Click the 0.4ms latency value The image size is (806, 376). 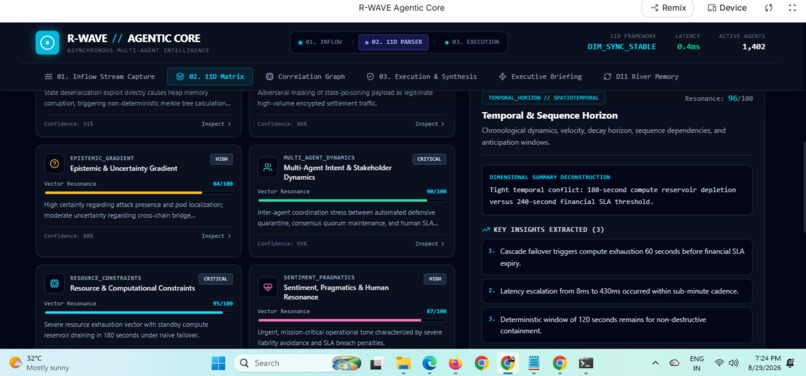688,47
